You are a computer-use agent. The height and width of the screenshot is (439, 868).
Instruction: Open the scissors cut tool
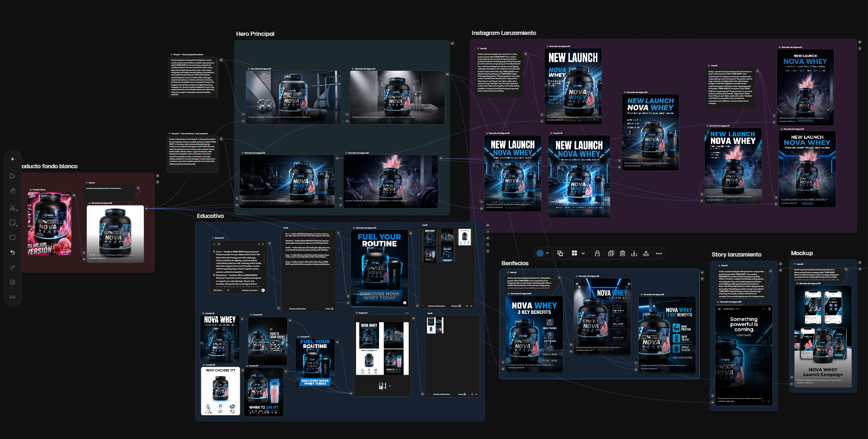pyautogui.click(x=12, y=208)
